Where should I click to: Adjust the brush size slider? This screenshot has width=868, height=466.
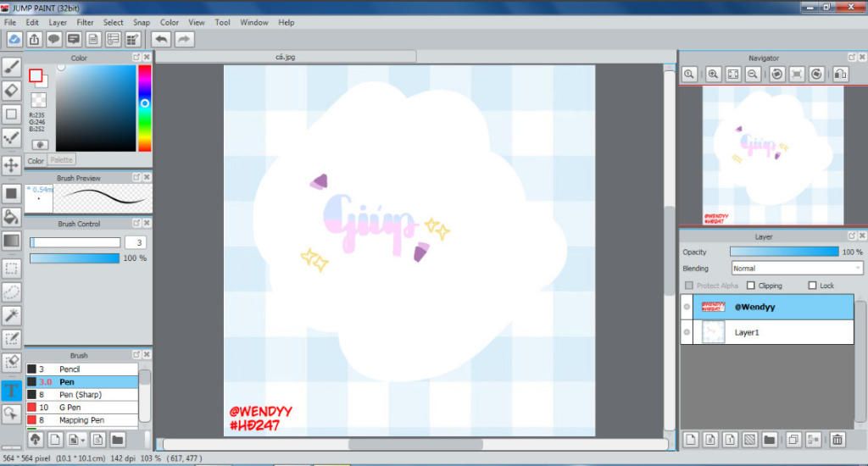(75, 242)
